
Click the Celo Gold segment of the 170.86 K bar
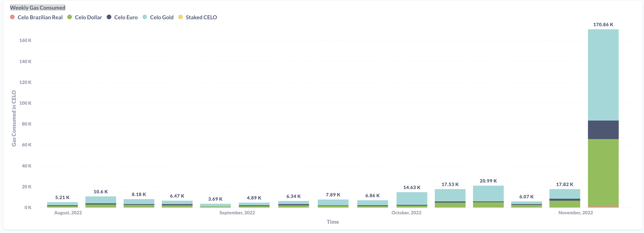click(603, 75)
